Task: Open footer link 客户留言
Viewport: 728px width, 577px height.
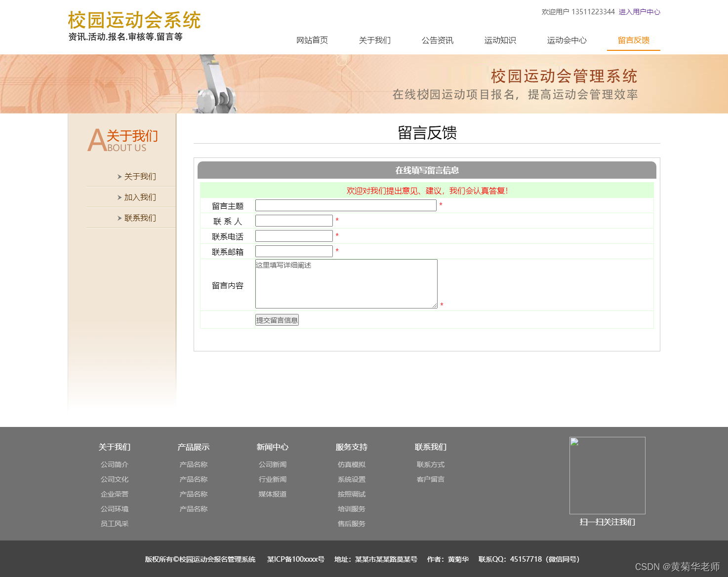Action: pos(431,479)
